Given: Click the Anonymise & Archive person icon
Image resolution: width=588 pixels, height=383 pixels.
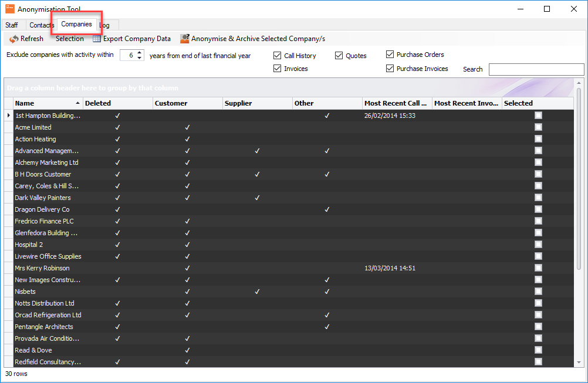Looking at the screenshot, I should pyautogui.click(x=184, y=39).
